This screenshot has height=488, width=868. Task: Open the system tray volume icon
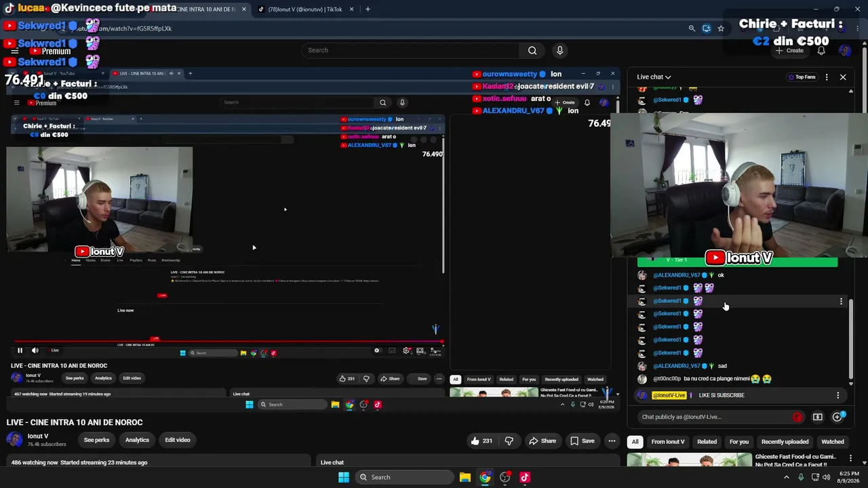(x=827, y=477)
